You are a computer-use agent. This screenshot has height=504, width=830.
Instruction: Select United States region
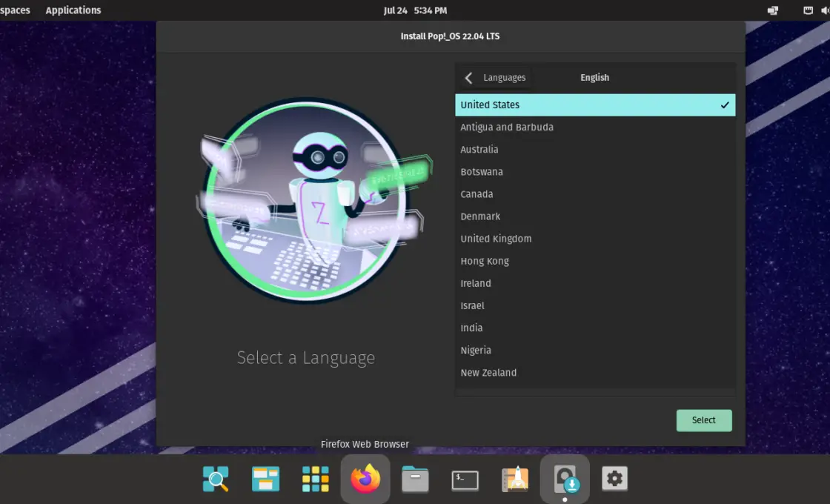coord(595,105)
